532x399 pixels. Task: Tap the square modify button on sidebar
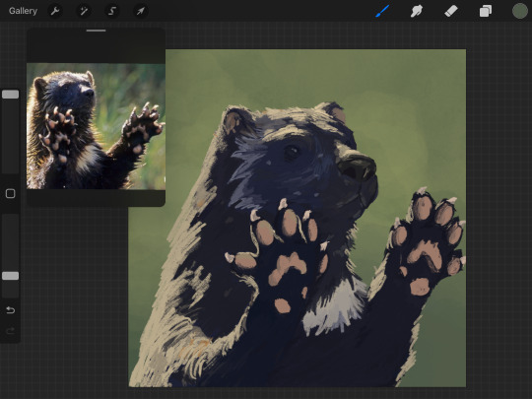click(11, 193)
